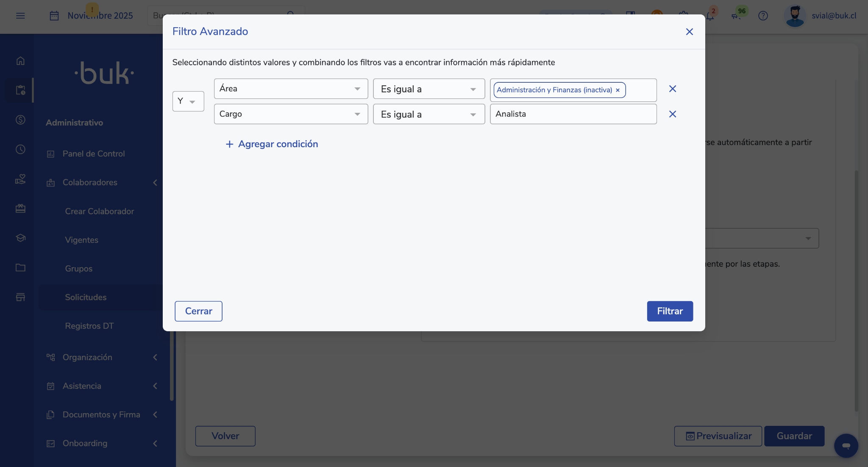The image size is (868, 467).
Task: Click the Analista value input field
Action: tap(573, 114)
